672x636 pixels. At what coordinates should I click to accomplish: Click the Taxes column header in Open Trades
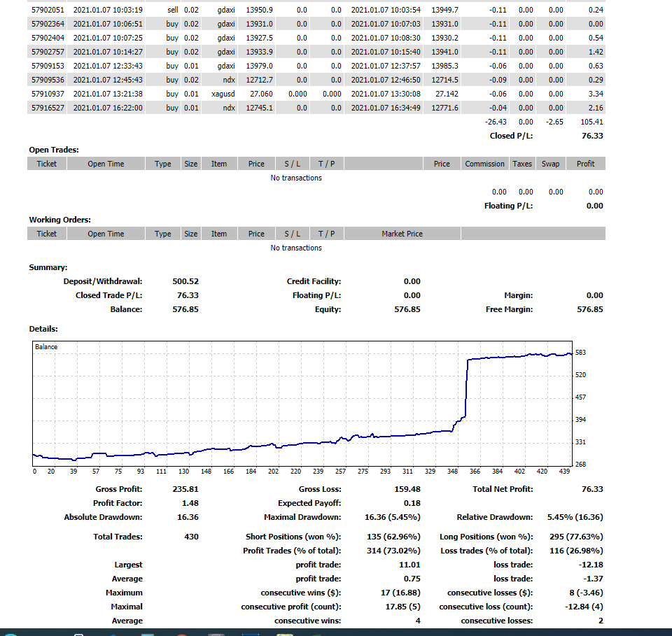[521, 164]
